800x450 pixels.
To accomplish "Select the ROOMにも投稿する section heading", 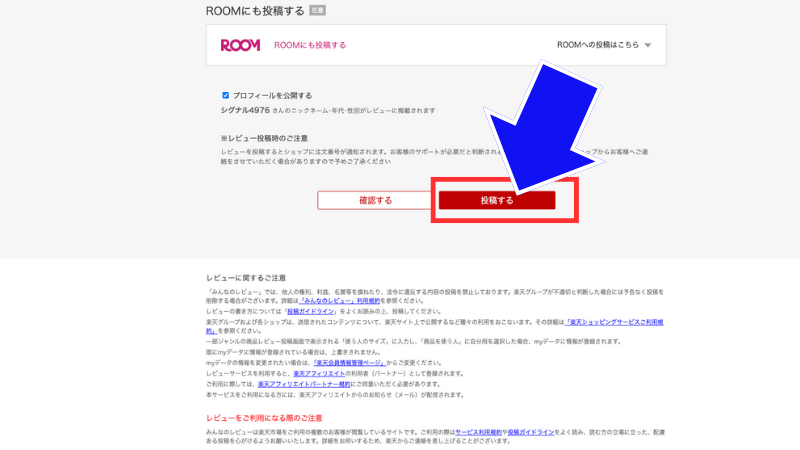I will pyautogui.click(x=255, y=11).
